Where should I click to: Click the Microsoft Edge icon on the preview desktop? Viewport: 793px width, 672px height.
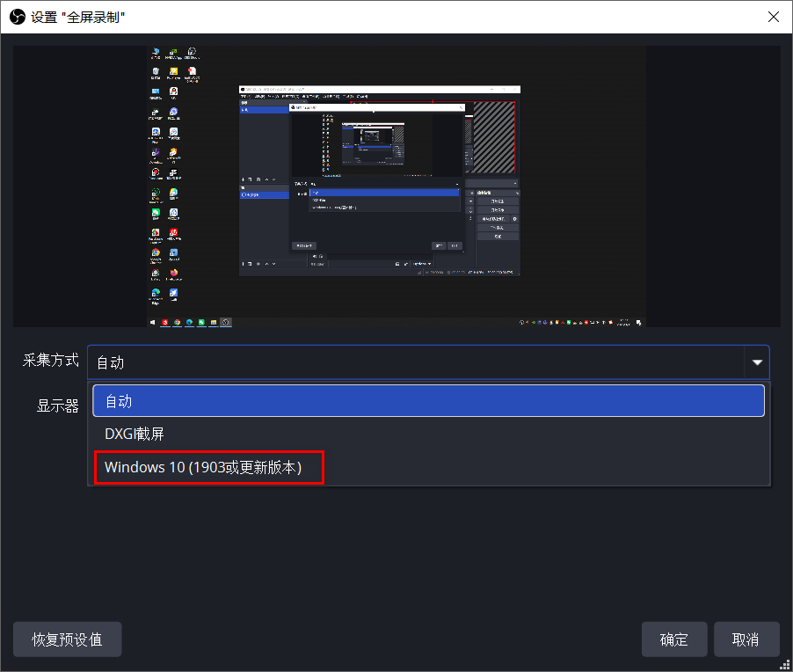[x=156, y=293]
